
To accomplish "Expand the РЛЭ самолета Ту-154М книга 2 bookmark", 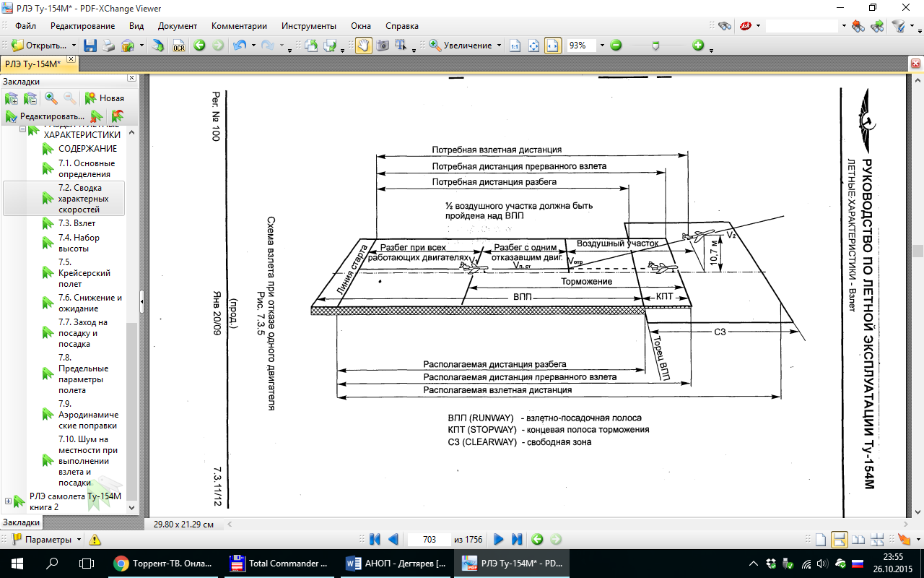I will point(8,501).
